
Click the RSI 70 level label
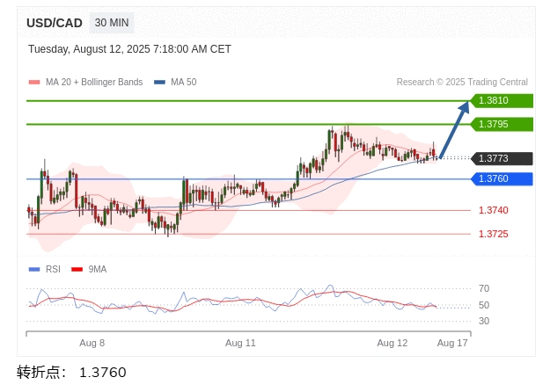tap(484, 288)
